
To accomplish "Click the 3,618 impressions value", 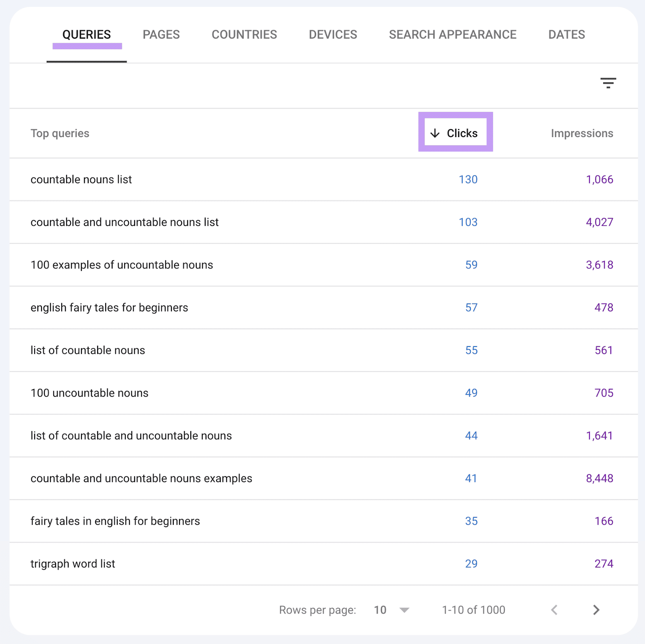I will [599, 265].
